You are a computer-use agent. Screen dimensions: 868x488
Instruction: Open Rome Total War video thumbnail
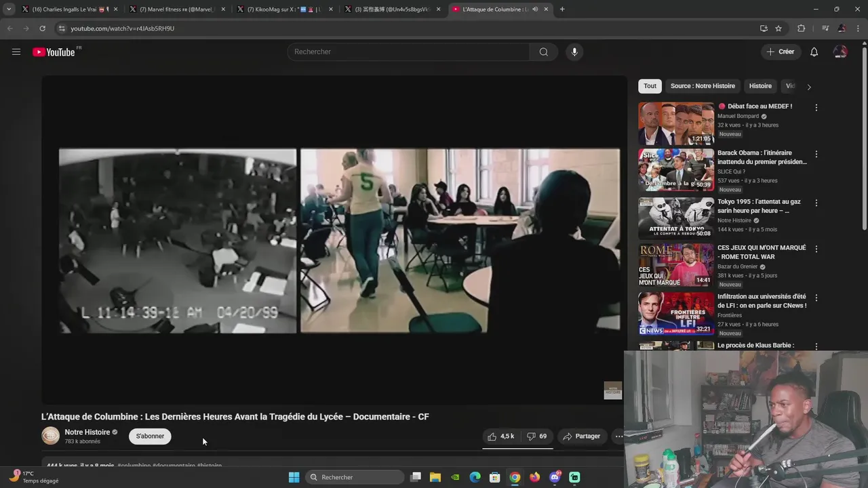676,265
